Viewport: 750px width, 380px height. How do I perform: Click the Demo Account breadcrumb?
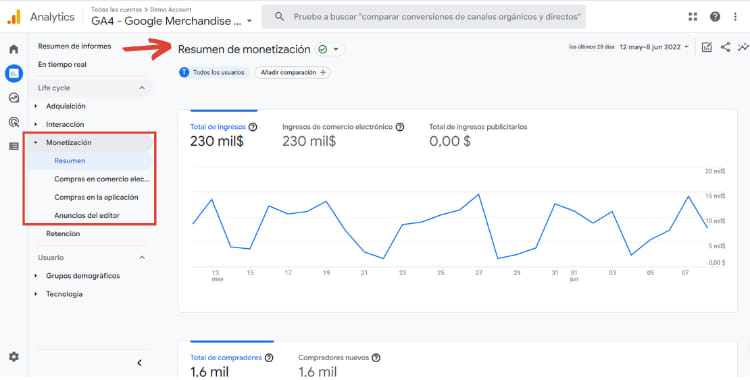click(x=171, y=10)
